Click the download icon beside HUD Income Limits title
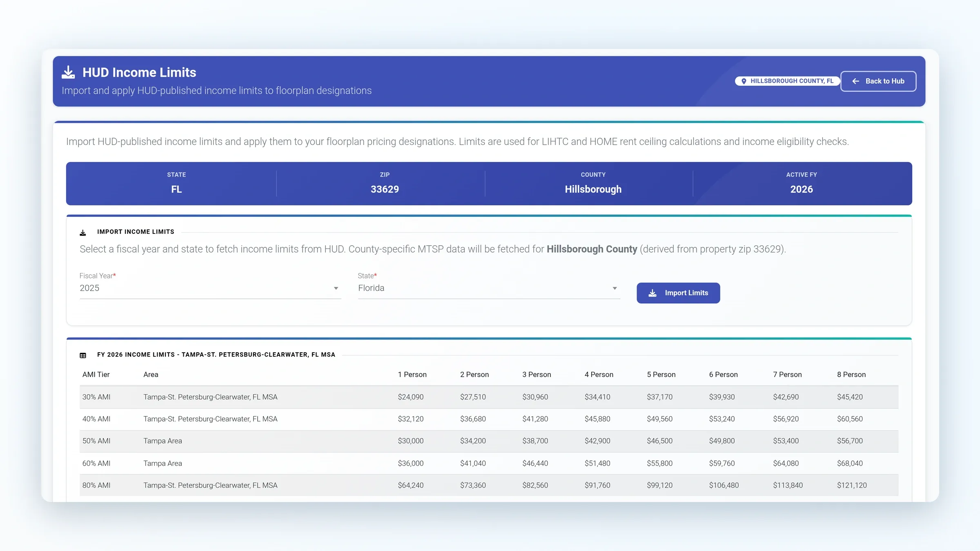Viewport: 980px width, 551px height. (68, 72)
